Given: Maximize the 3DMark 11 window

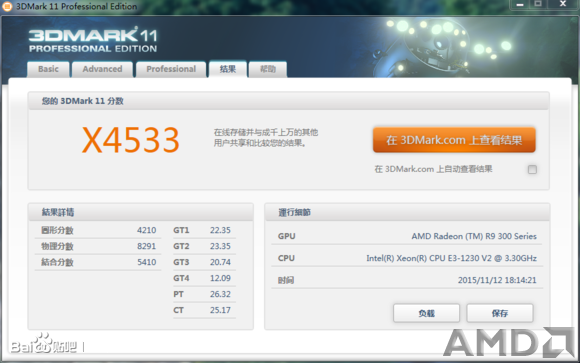Looking at the screenshot, I should tap(538, 4).
